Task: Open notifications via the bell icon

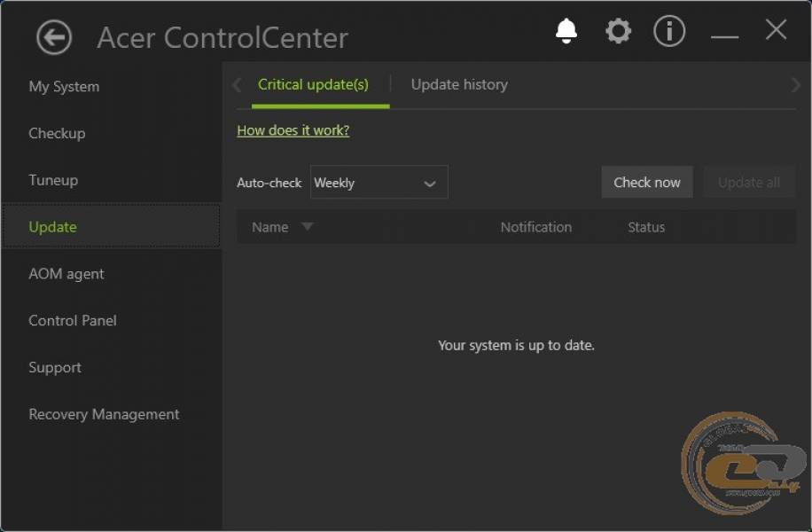Action: coord(566,31)
